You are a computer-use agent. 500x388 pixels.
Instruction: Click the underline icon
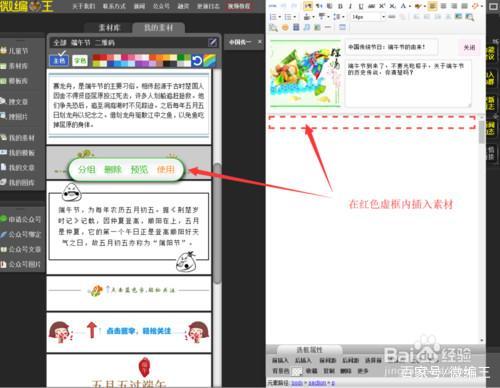[361, 6]
